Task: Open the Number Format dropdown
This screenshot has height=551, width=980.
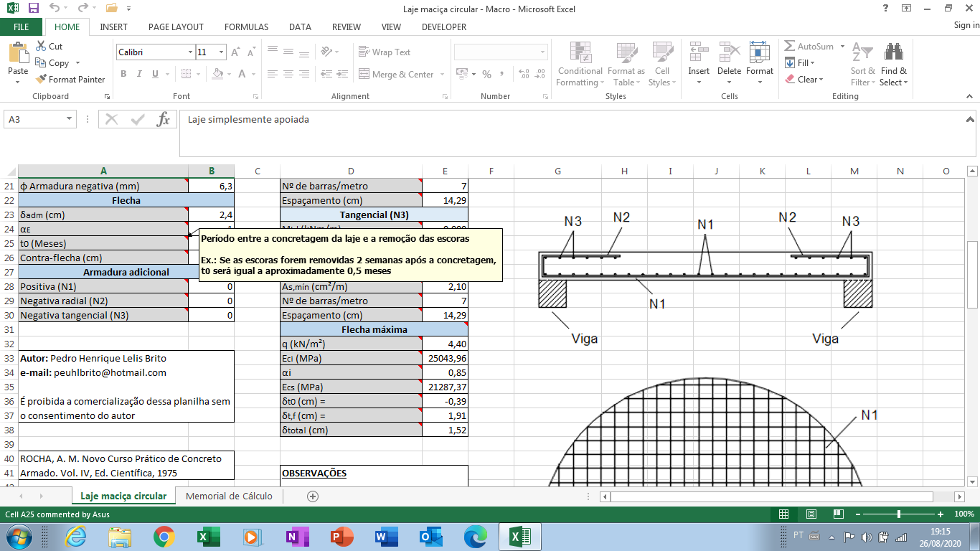Action: [x=542, y=52]
